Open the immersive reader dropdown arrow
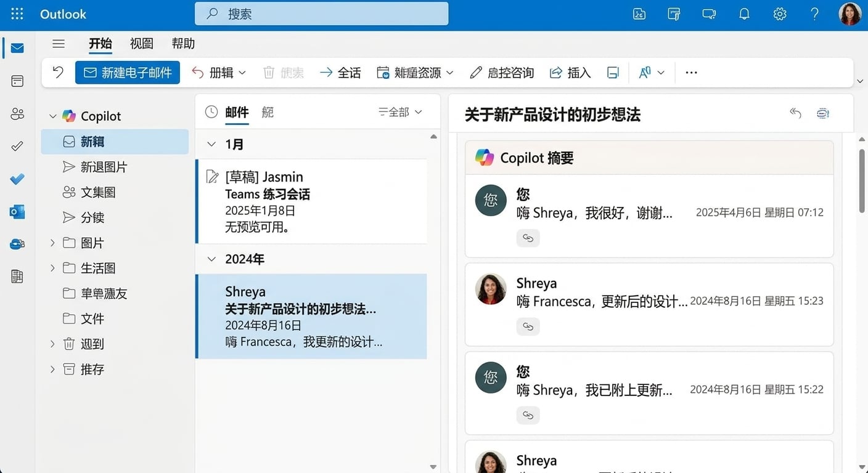 661,73
